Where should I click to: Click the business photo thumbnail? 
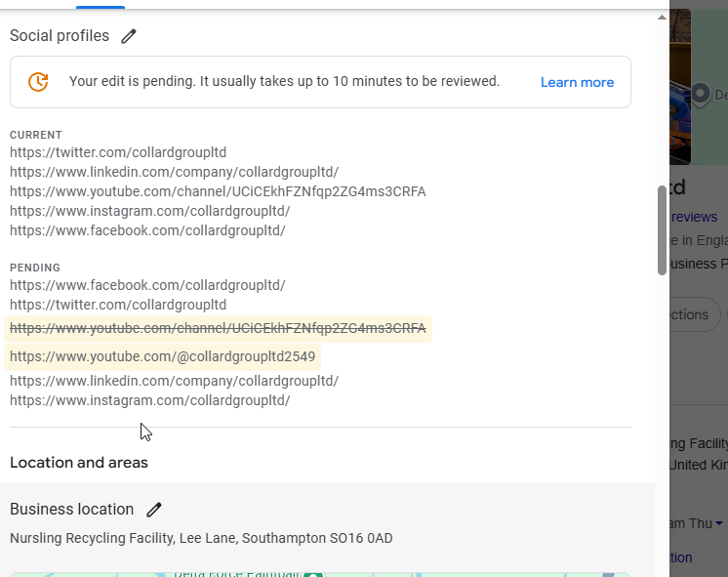pos(680,88)
